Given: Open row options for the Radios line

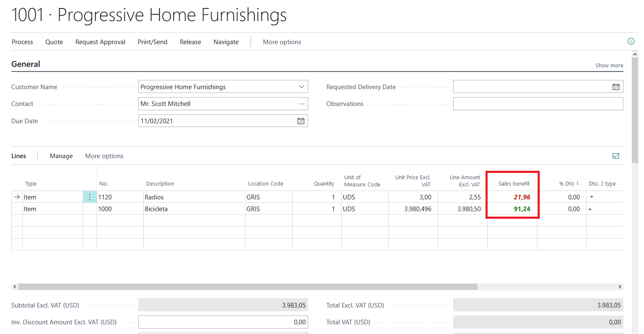Looking at the screenshot, I should point(90,197).
